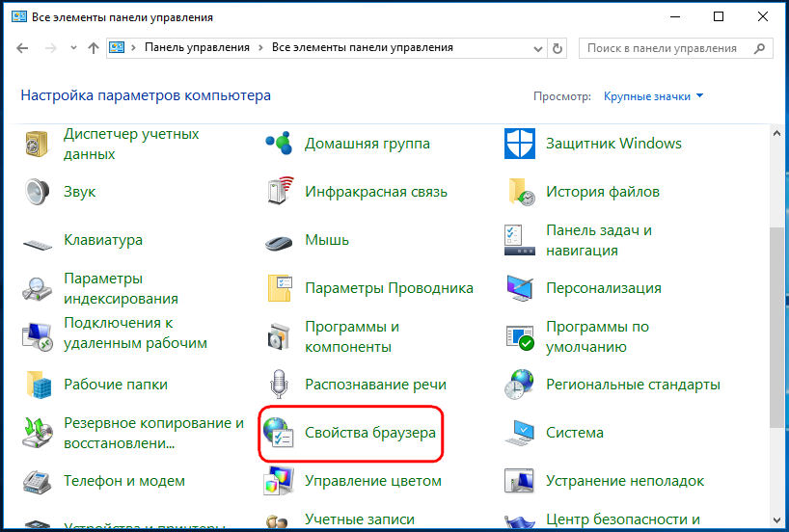This screenshot has width=789, height=532.
Task: Open Панель задач и навигация icon
Action: click(519, 240)
